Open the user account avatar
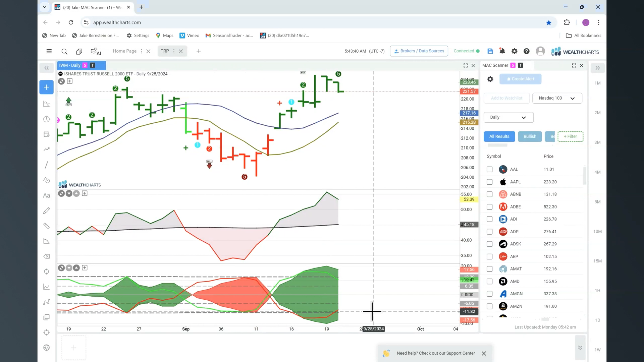 [540, 51]
